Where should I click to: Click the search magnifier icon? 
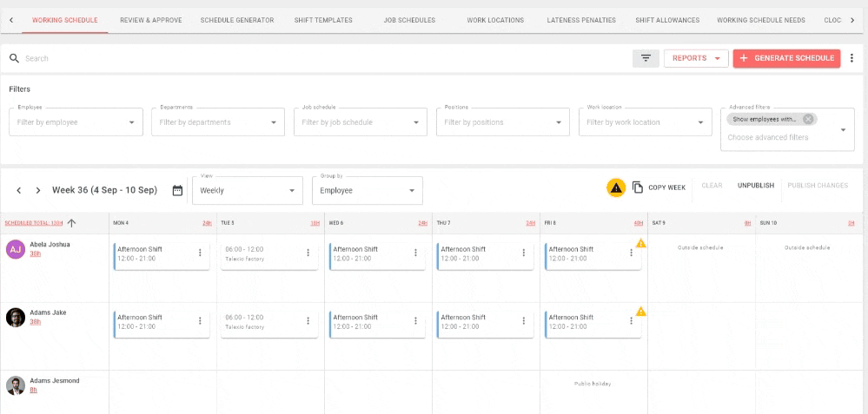coord(15,59)
